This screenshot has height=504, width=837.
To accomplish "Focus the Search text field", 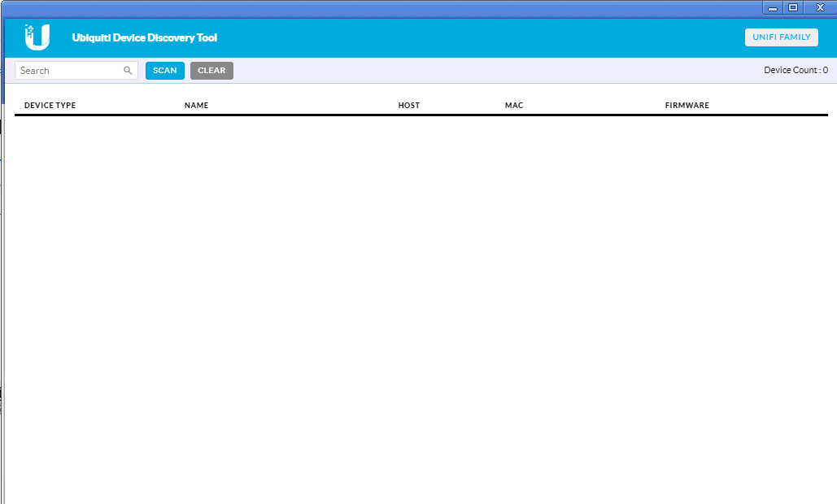I will pos(69,71).
